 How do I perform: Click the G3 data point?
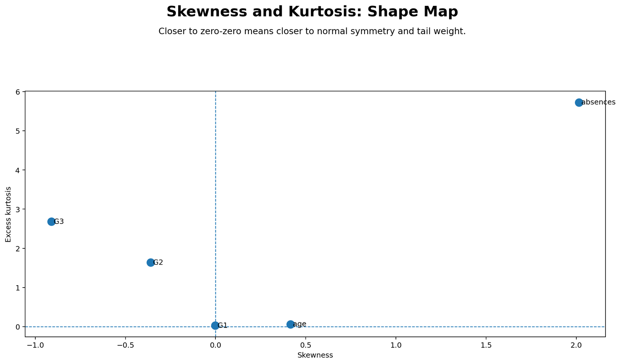pyautogui.click(x=51, y=222)
